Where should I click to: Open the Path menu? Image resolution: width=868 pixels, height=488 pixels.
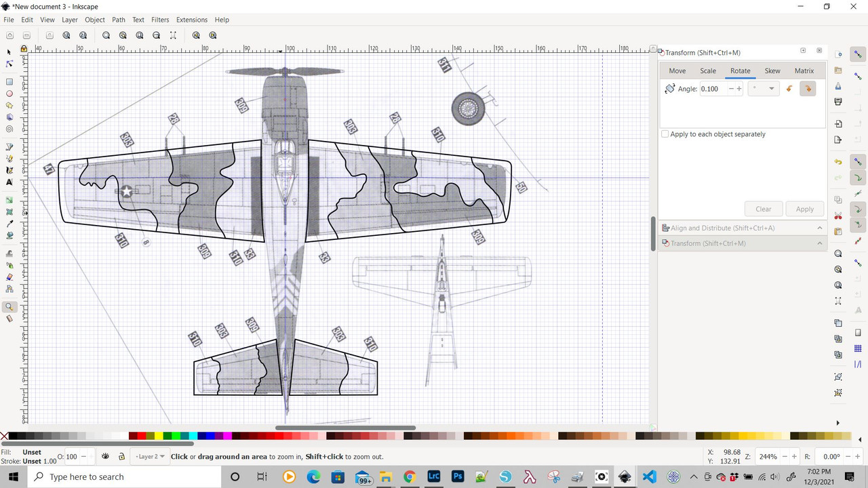119,20
